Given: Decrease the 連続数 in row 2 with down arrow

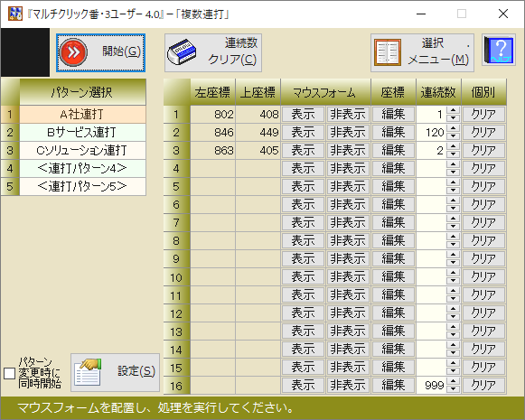Looking at the screenshot, I should 453,136.
